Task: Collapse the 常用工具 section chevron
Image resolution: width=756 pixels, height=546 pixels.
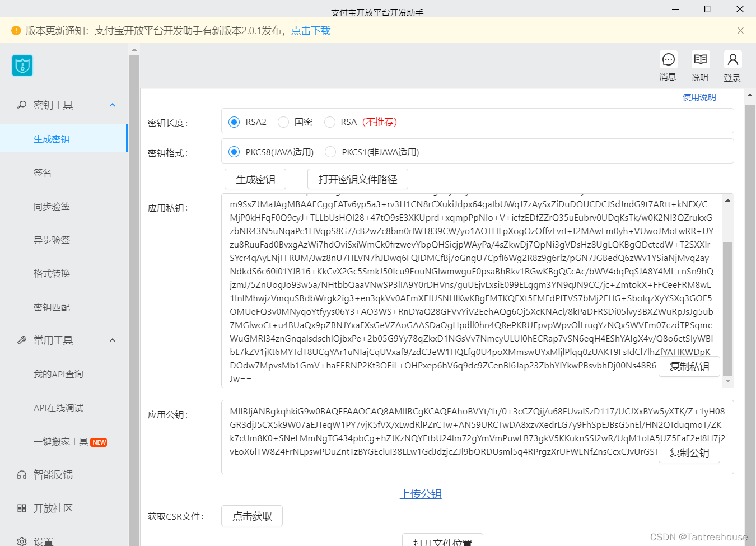Action: (x=113, y=340)
